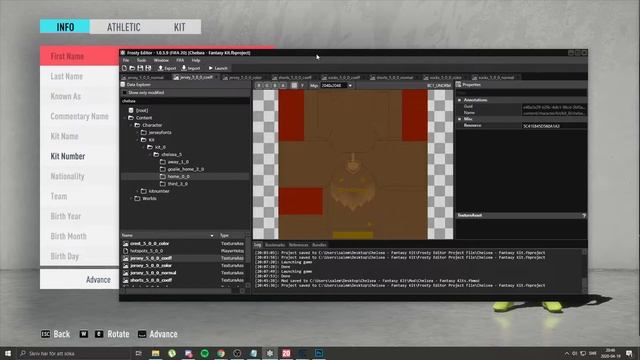The width and height of the screenshot is (640, 360).
Task: Open File Explorer from taskbar
Action: [156, 353]
